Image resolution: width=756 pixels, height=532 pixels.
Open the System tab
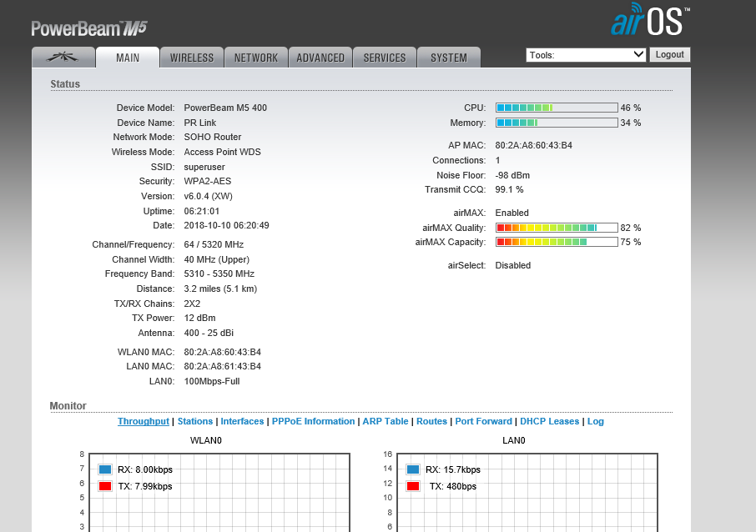(449, 58)
